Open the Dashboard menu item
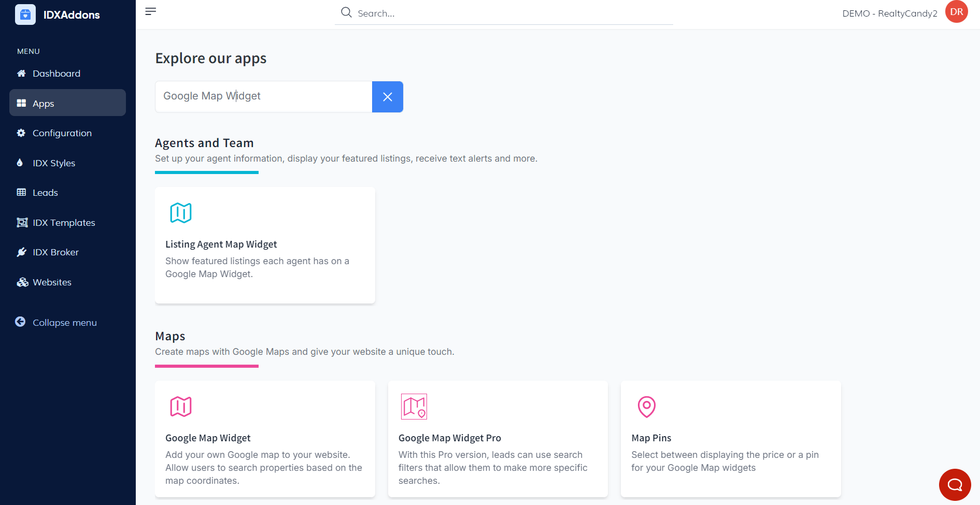Screen dimensions: 980x505 click(x=56, y=74)
